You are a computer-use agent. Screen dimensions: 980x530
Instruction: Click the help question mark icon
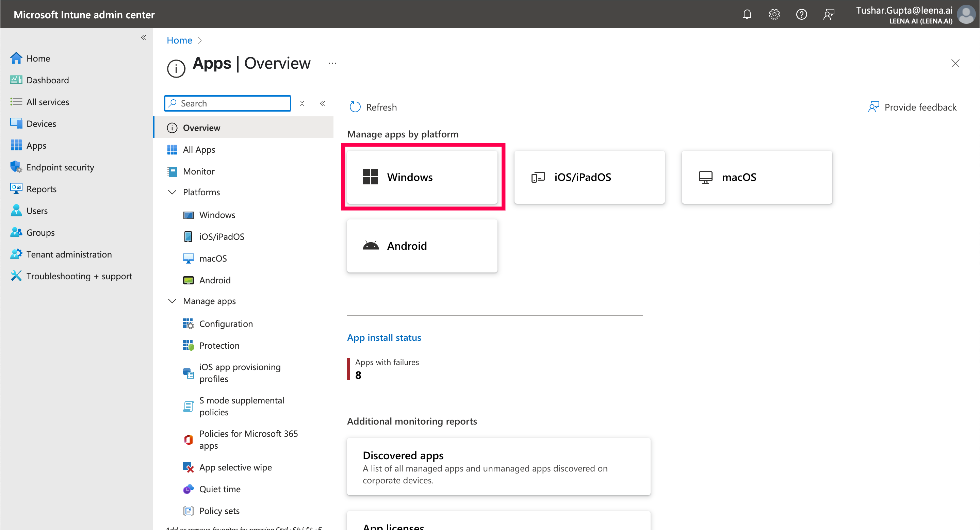(801, 14)
